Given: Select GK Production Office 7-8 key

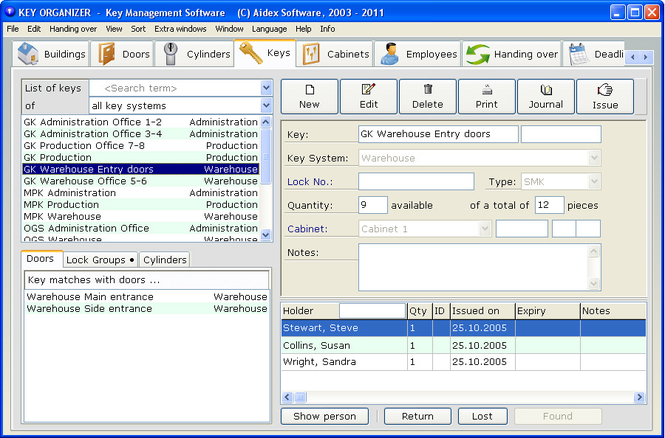Looking at the screenshot, I should 140,146.
